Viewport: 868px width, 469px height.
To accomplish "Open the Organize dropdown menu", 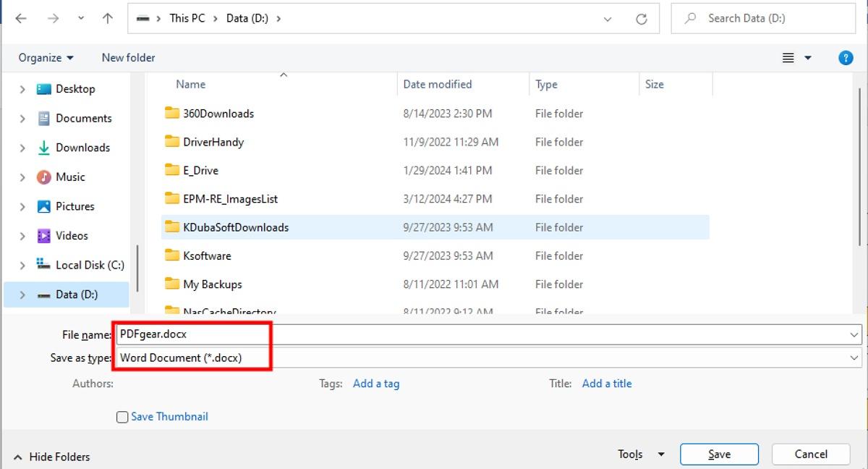I will (x=45, y=57).
